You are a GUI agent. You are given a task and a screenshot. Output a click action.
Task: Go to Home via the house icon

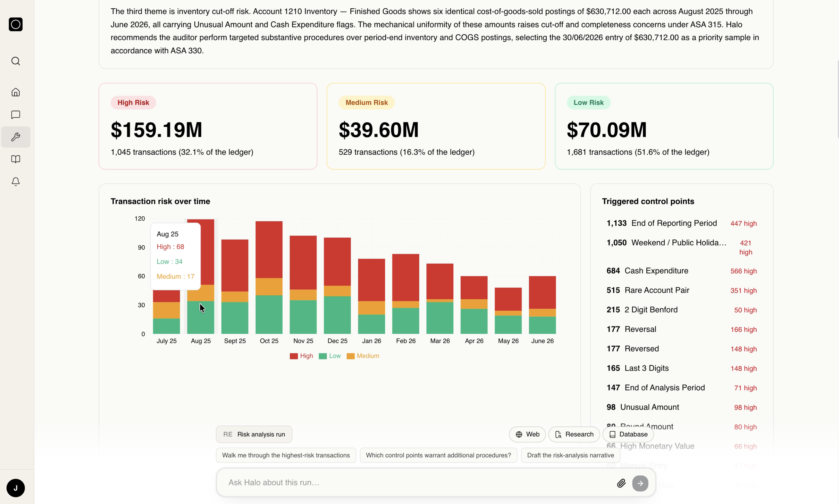tap(16, 92)
